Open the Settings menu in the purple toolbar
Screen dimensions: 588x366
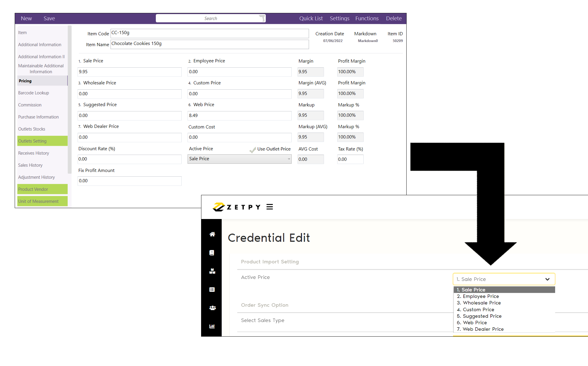[x=339, y=18]
